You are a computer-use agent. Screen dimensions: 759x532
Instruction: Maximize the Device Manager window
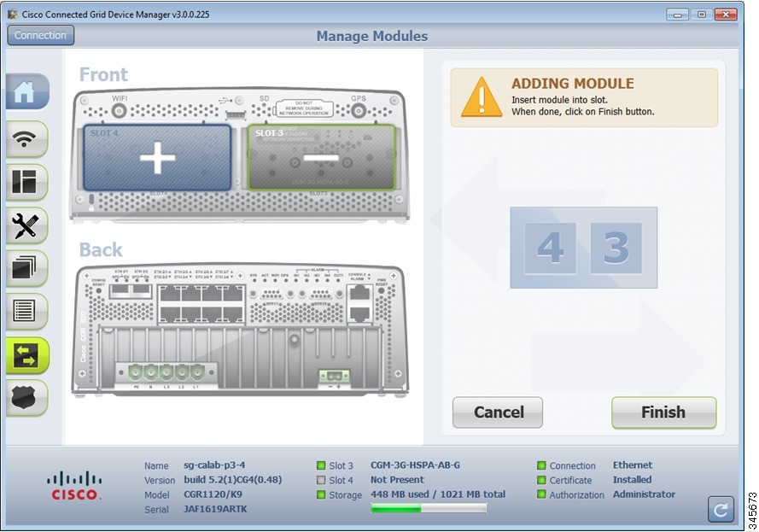[702, 15]
